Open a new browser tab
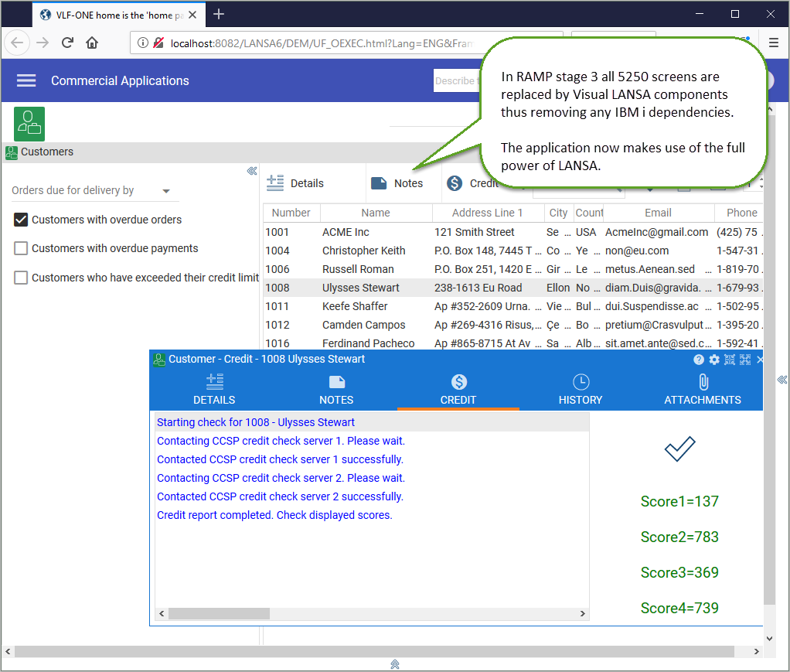This screenshot has width=790, height=672. (x=219, y=14)
